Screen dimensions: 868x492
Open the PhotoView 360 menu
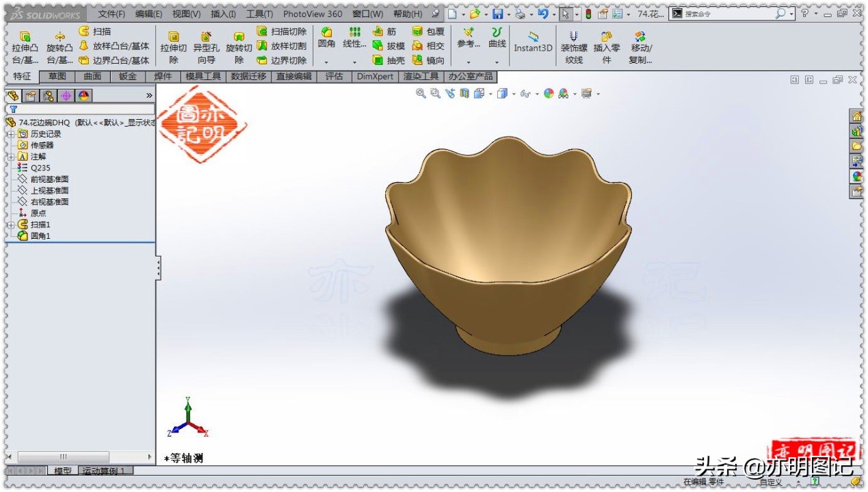[313, 14]
